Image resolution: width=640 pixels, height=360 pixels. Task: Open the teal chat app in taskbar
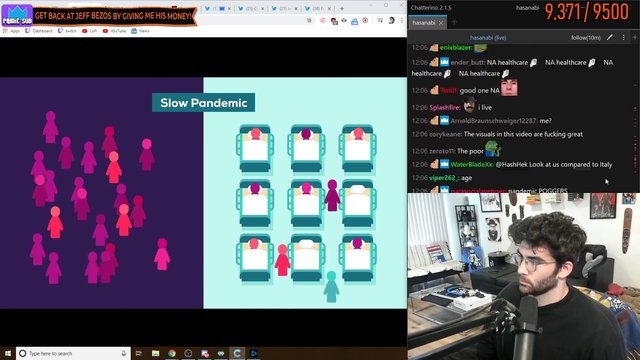[221, 353]
